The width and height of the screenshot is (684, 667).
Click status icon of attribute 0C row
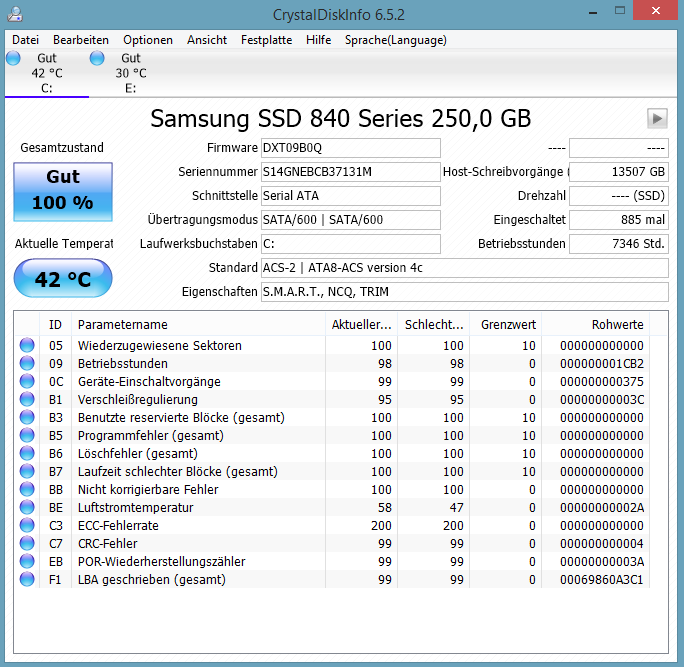[x=27, y=381]
